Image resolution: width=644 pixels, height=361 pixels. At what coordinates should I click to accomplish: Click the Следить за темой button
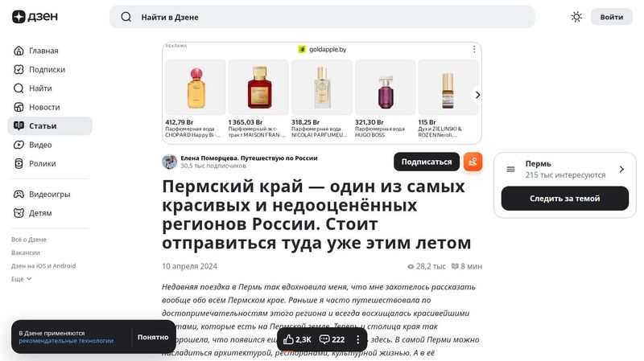565,198
